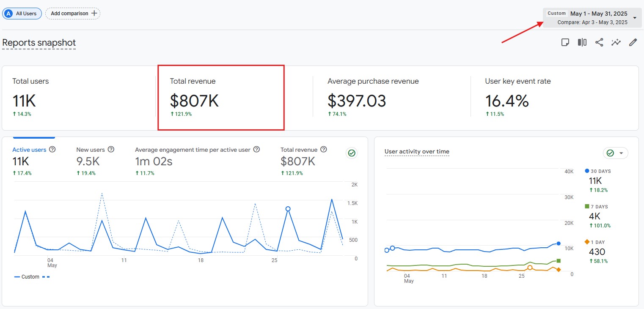The height and width of the screenshot is (309, 644).
Task: Click the orange diamond endpoint of 1 day line
Action: 559,270
